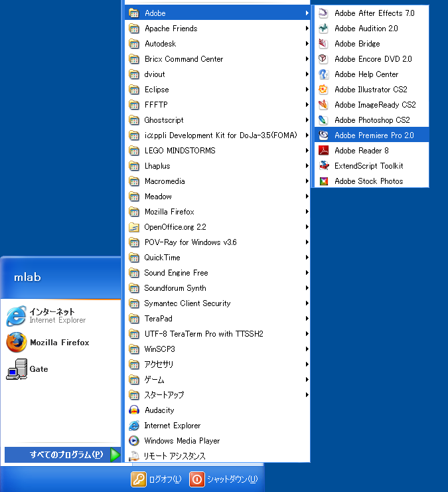Click the log off key icon

point(138,479)
